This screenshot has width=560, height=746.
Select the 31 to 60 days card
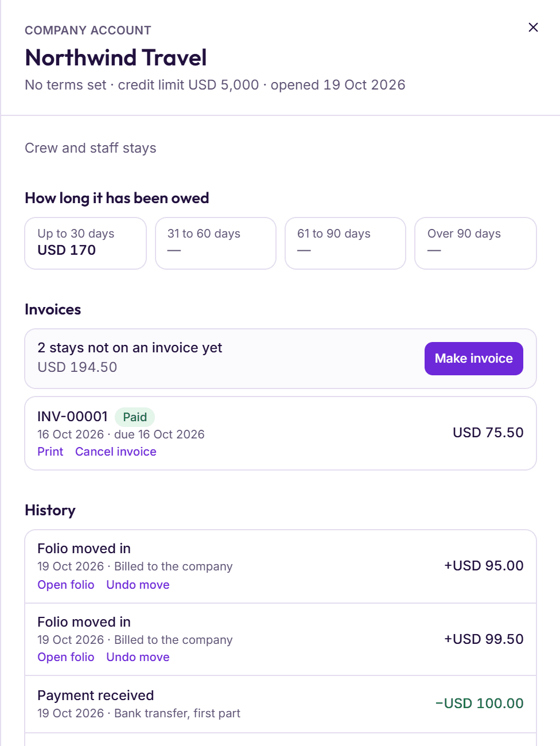click(x=216, y=243)
